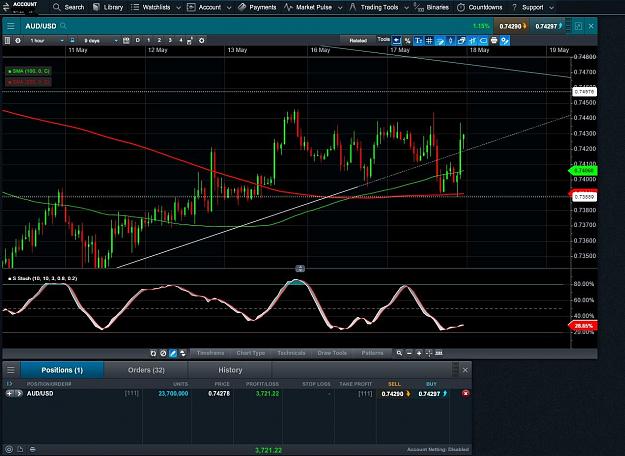Close the AUD/USD position with red X

click(x=465, y=393)
